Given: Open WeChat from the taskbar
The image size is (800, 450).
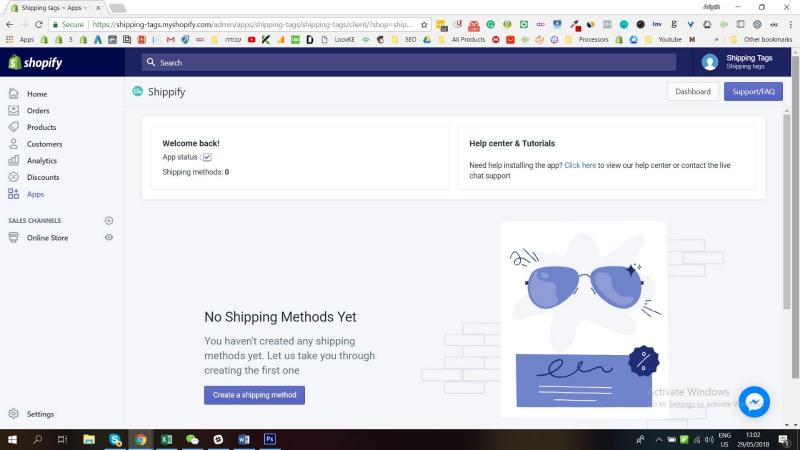Looking at the screenshot, I should [192, 439].
